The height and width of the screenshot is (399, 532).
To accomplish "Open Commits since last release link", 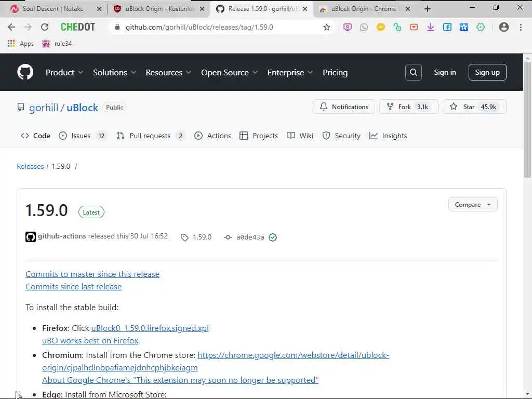I will point(74,286).
